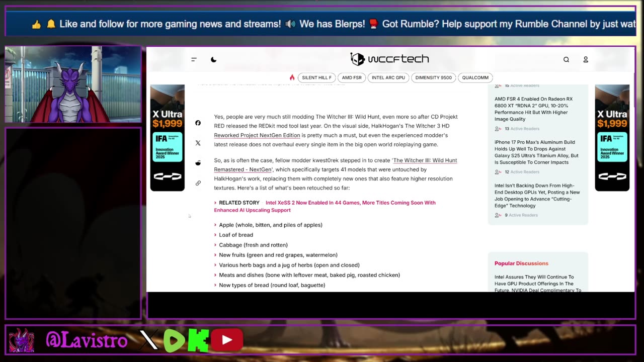Click left X Ultra $1,999 ad banner
The image size is (644, 362).
[167, 138]
